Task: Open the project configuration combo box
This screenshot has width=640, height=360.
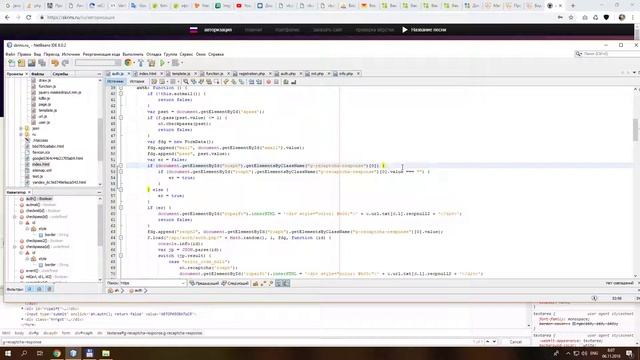Action: pyautogui.click(x=98, y=63)
